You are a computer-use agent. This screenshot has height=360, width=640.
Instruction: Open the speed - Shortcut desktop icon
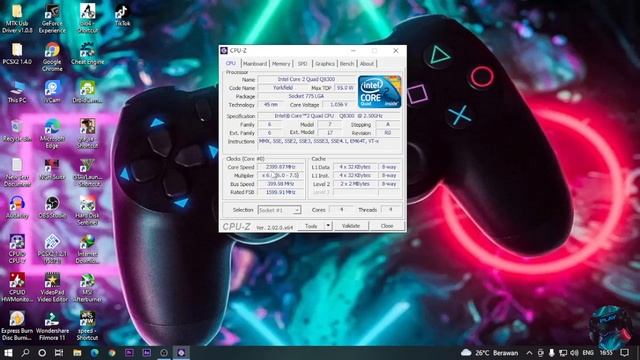[87, 325]
